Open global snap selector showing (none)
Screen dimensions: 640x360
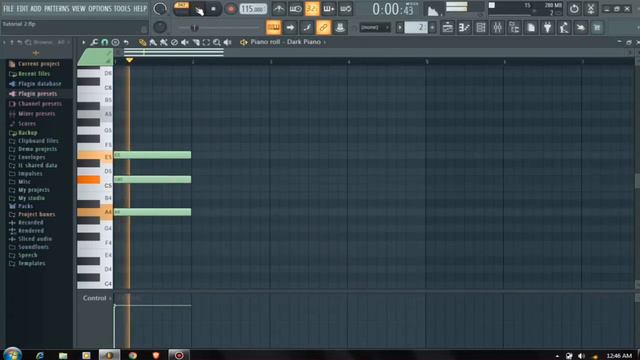click(x=374, y=28)
